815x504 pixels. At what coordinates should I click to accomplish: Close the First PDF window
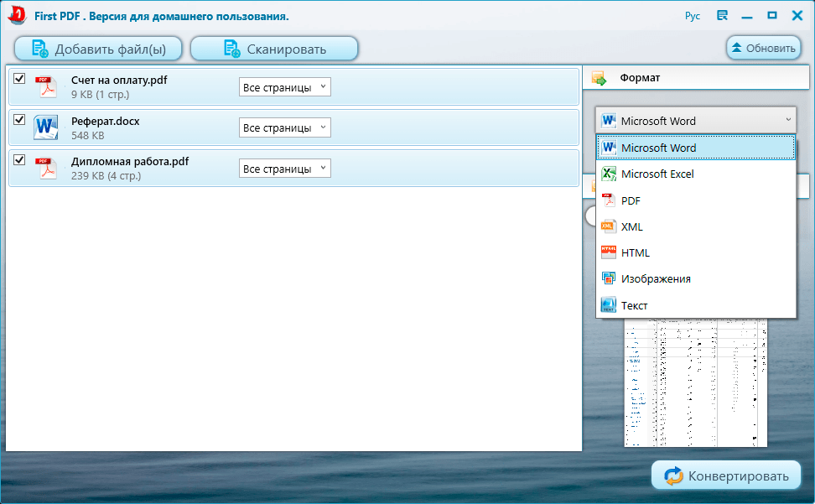tap(797, 16)
